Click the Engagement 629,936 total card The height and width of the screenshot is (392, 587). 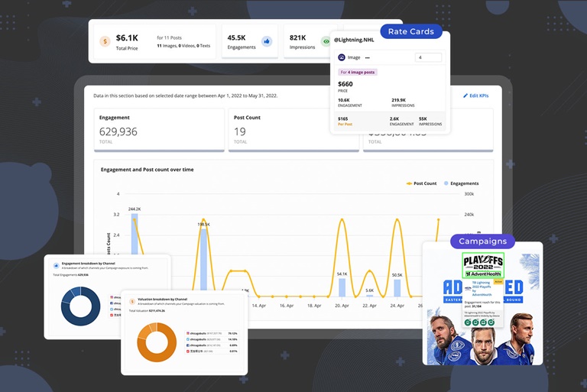159,130
